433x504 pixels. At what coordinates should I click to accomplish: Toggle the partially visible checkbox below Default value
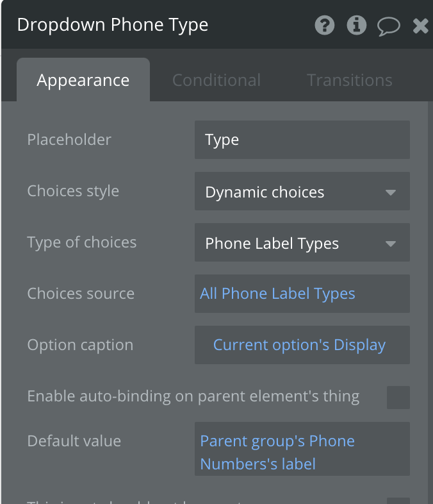(398, 500)
